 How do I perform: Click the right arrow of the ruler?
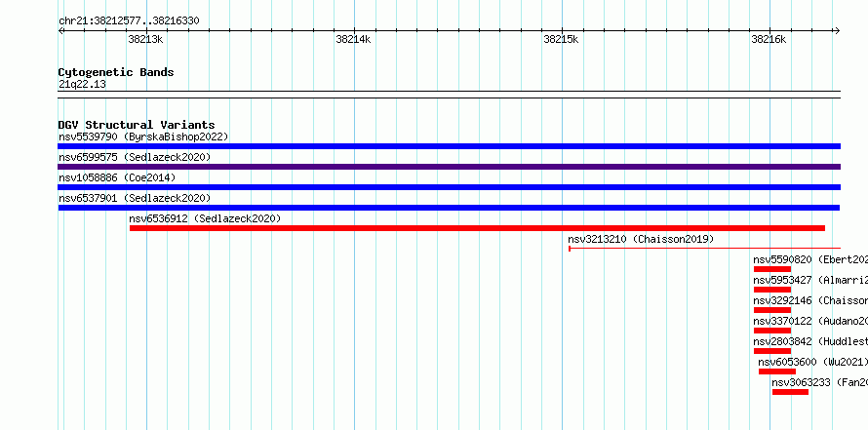[x=837, y=31]
